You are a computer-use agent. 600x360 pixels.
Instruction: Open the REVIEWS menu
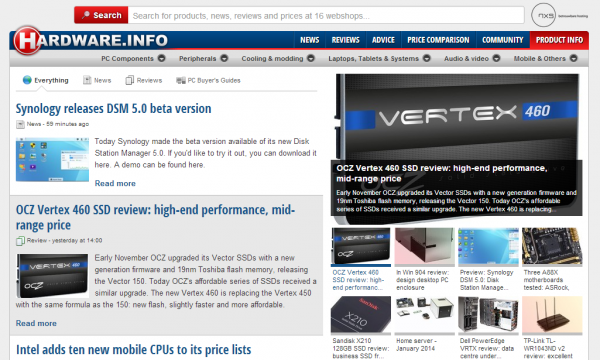coord(346,40)
